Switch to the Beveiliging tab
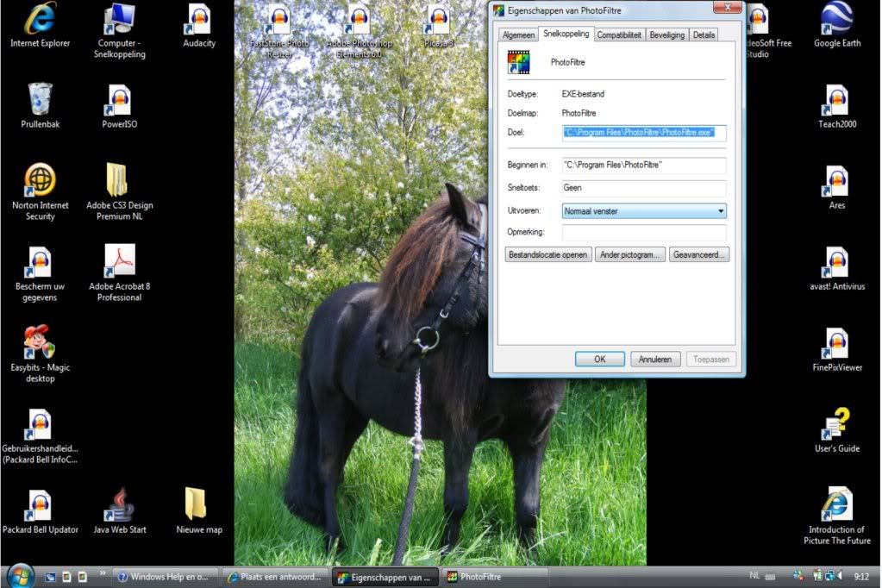This screenshot has width=882, height=588. pos(666,35)
